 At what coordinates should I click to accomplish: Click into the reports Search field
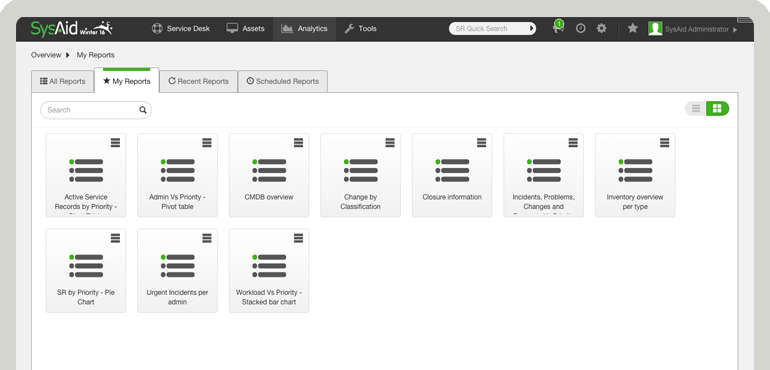[x=96, y=110]
